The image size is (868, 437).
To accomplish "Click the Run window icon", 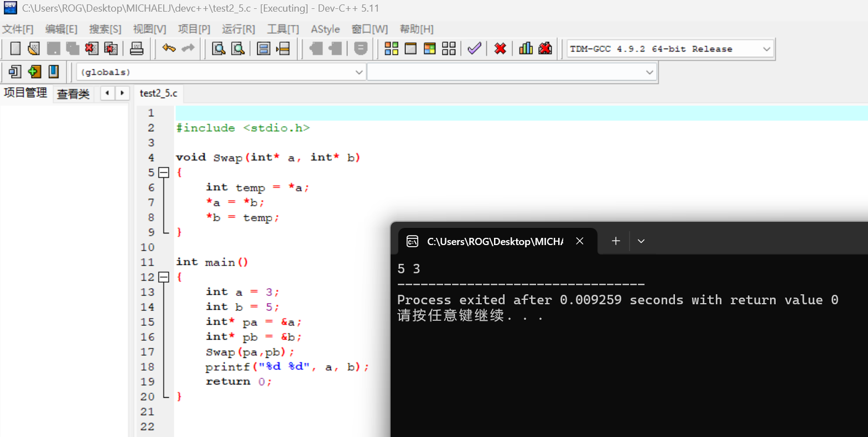I will click(410, 49).
